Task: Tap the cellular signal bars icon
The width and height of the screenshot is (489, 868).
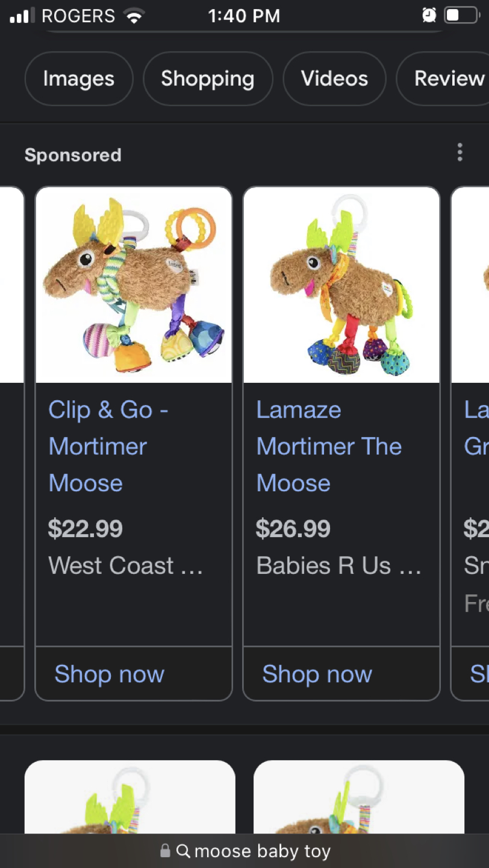Action: coord(22,16)
